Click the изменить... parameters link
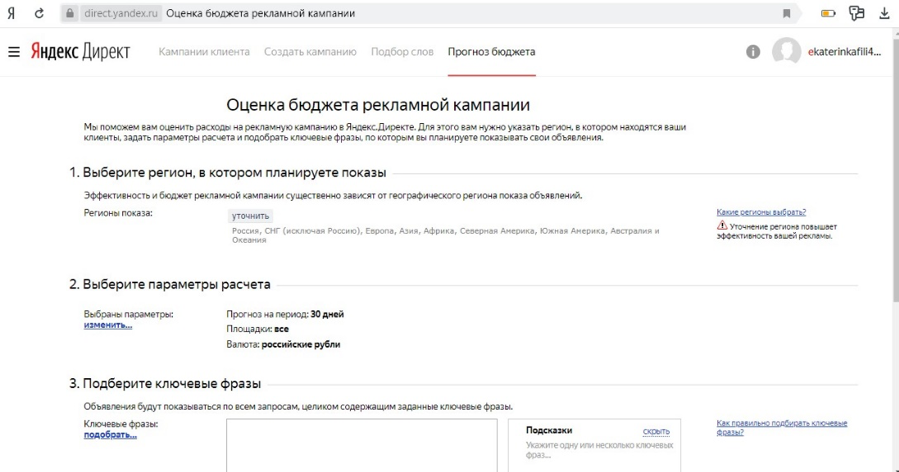Viewport: 899px width, 472px height. 108,325
